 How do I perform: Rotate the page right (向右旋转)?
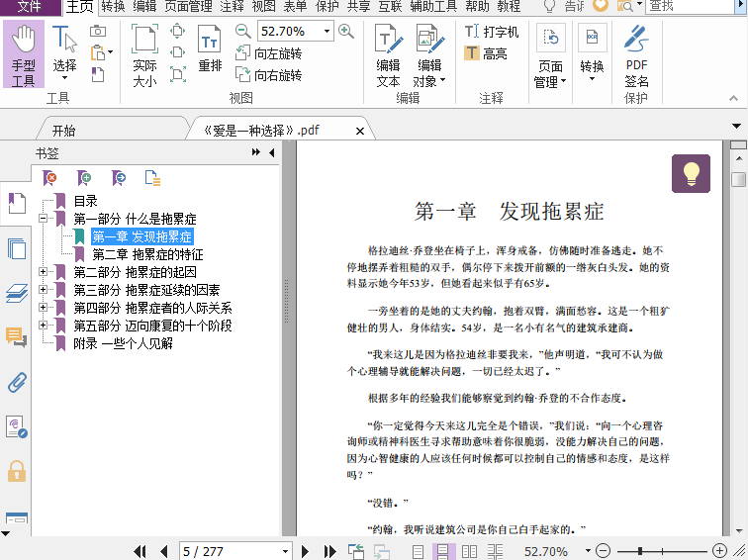click(x=268, y=75)
